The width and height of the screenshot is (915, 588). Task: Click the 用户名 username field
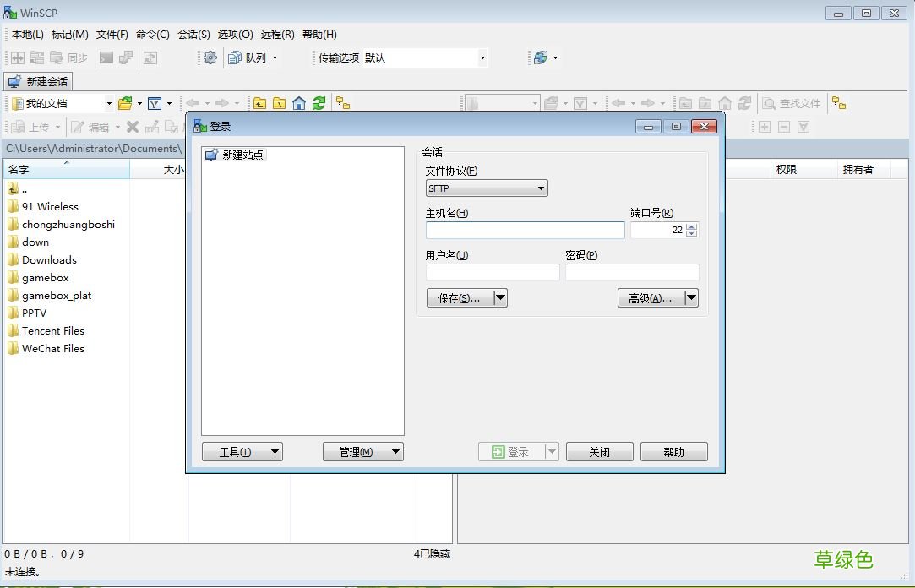(x=493, y=272)
